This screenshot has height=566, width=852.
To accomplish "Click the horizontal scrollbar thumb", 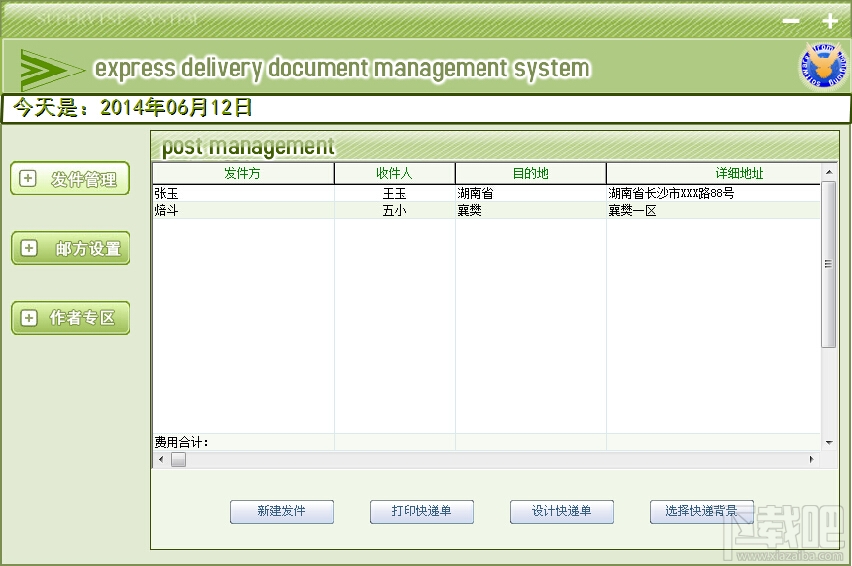I will [178, 460].
